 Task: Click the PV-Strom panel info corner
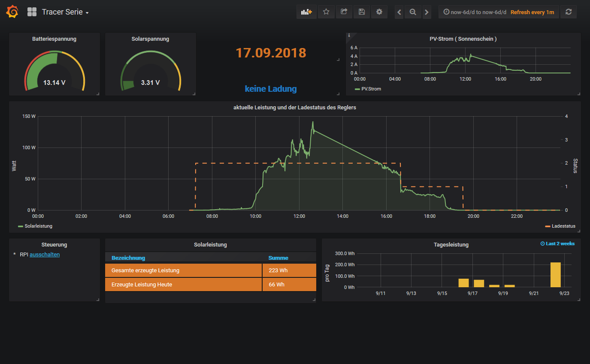coord(349,36)
